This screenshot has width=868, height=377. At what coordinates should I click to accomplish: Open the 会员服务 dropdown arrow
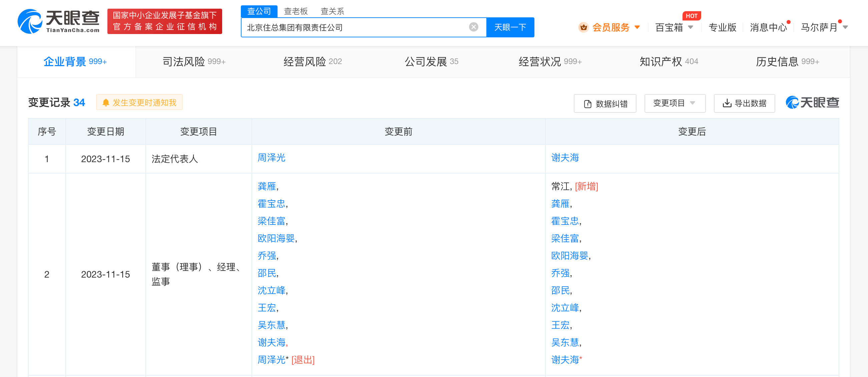tap(637, 27)
